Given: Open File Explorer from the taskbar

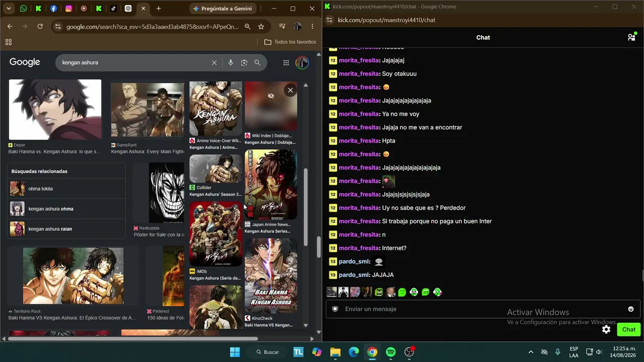Looking at the screenshot, I should (x=335, y=352).
